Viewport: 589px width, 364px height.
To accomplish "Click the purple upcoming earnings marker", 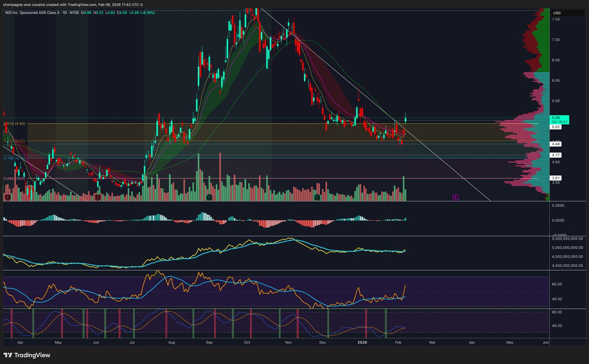I will (x=455, y=197).
